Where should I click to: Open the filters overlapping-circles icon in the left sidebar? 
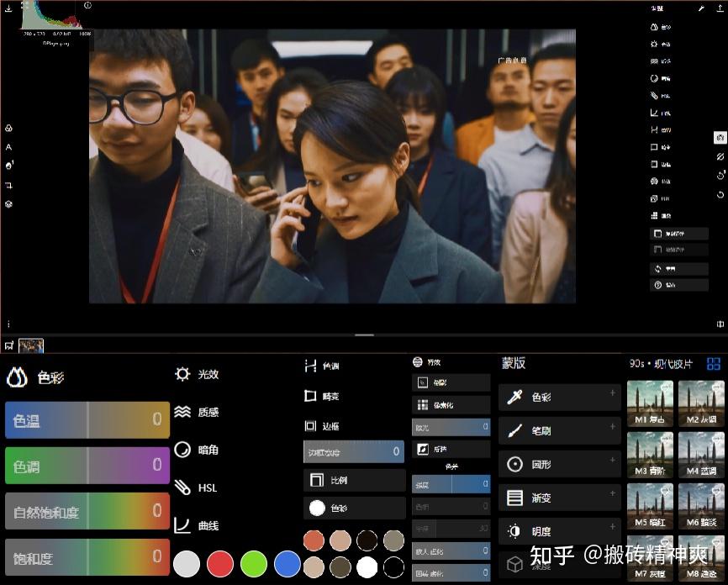[8, 128]
